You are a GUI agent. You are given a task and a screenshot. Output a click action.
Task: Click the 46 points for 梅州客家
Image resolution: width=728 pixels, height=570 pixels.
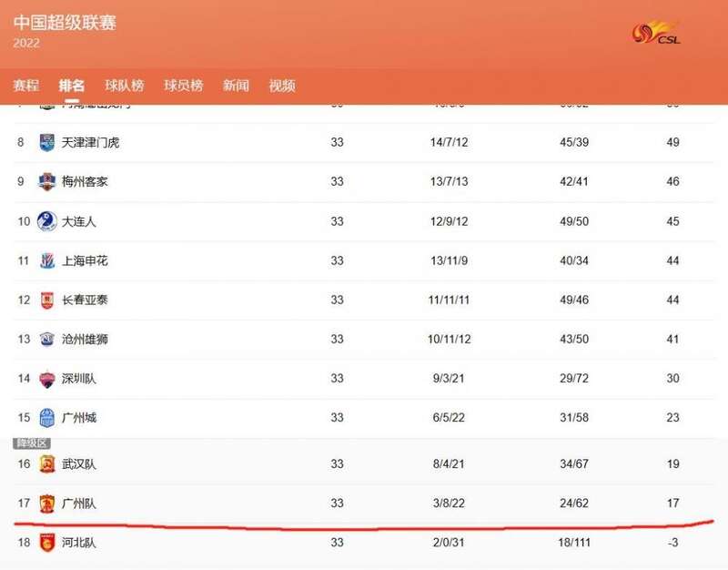[673, 181]
